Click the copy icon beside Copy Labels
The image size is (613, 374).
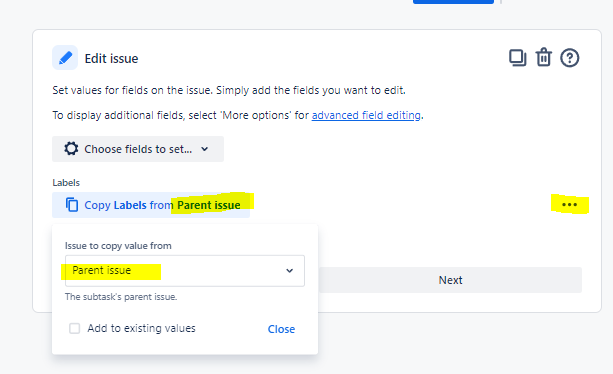tap(72, 205)
